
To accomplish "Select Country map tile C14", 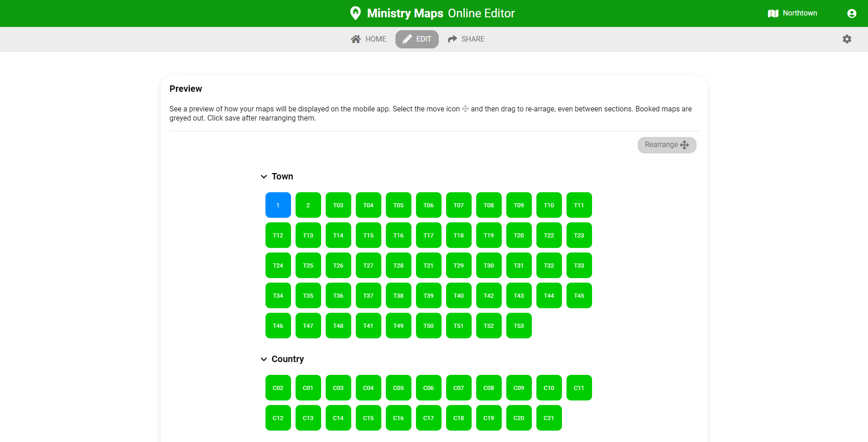I will (338, 418).
